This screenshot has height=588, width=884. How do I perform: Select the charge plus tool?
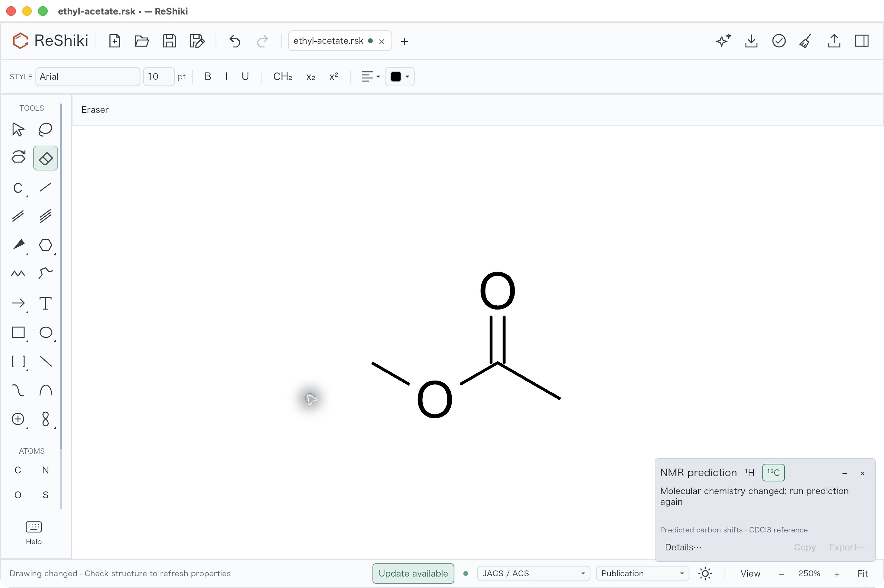click(18, 419)
